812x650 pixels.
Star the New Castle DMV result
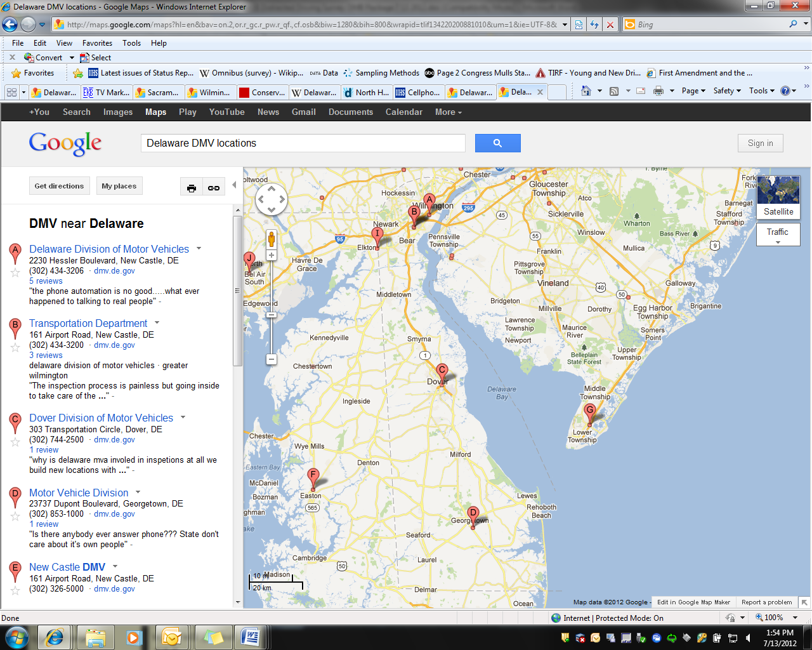coord(15,590)
